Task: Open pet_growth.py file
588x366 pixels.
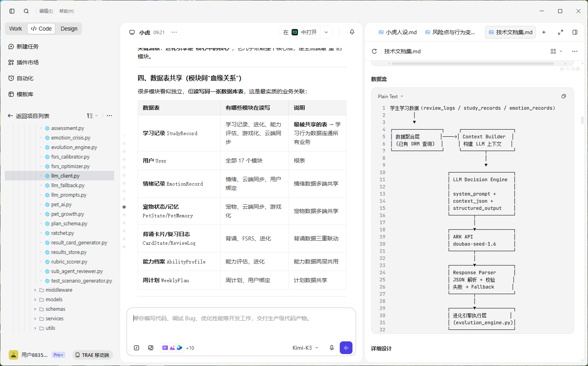Action: tap(64, 214)
